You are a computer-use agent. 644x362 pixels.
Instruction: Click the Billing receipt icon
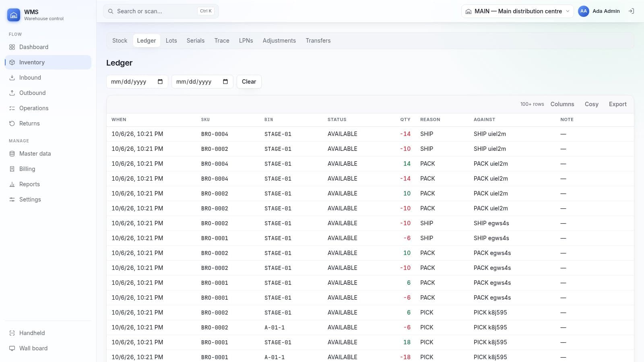[x=12, y=169]
